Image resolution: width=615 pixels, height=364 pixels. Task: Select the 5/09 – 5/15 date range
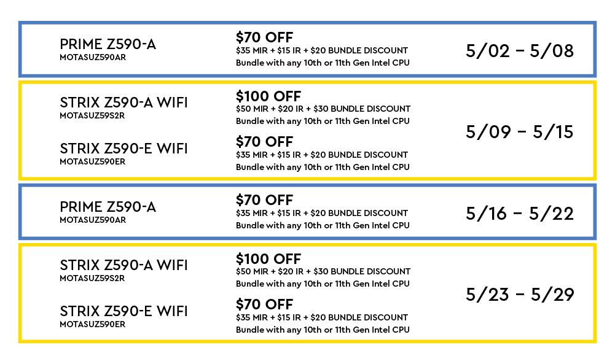[519, 132]
